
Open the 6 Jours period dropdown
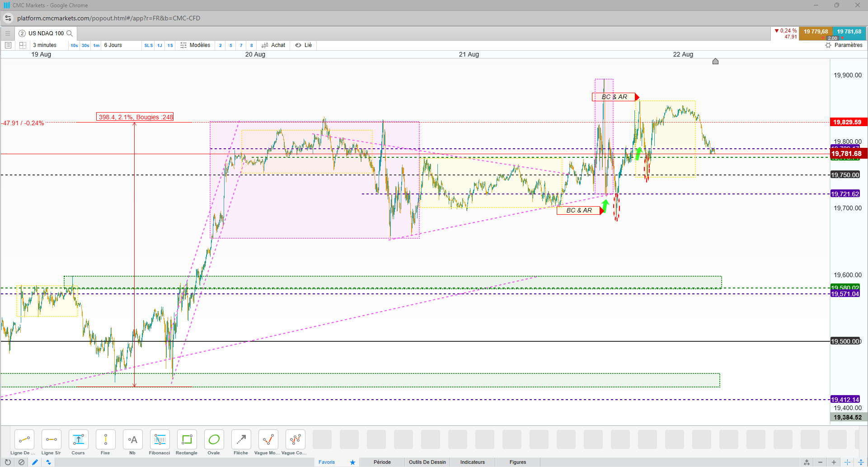coord(113,45)
